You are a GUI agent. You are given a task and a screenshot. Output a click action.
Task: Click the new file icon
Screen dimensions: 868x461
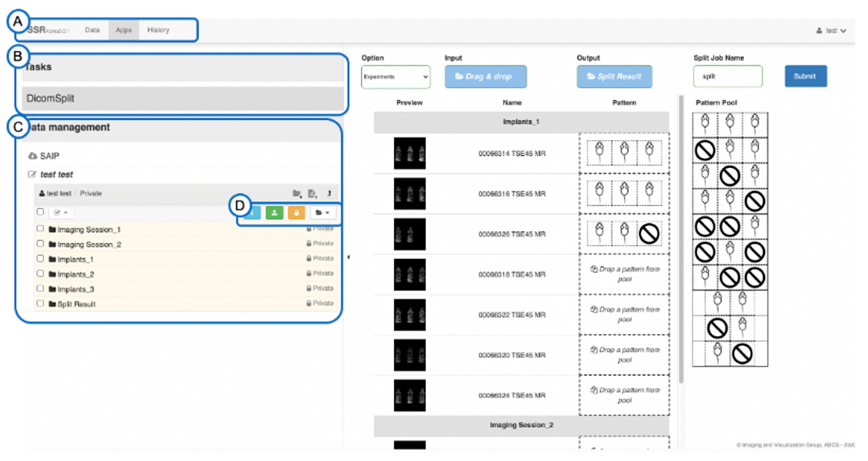(312, 193)
